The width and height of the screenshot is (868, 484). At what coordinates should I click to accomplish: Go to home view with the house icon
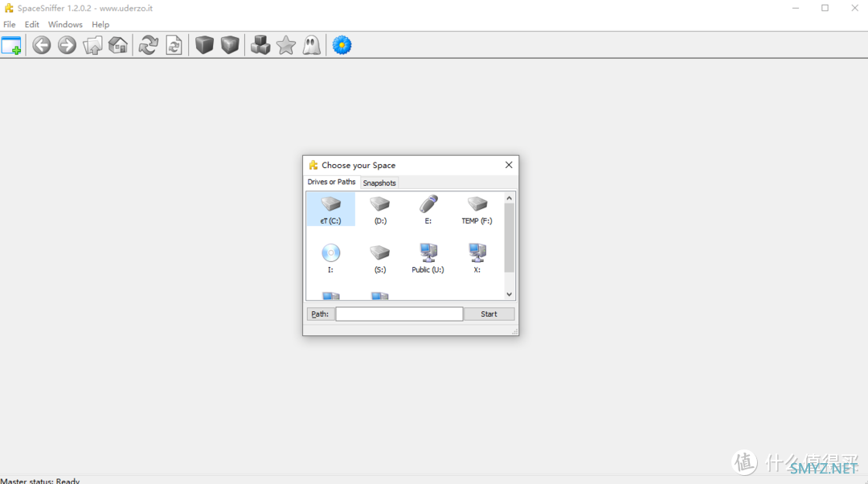118,45
